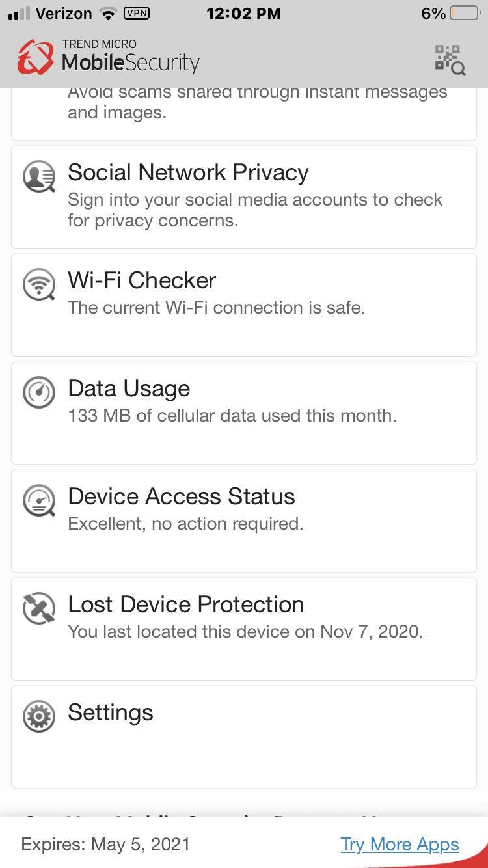Tap the Data Usage gauge icon
This screenshot has height=868, width=488.
click(39, 392)
